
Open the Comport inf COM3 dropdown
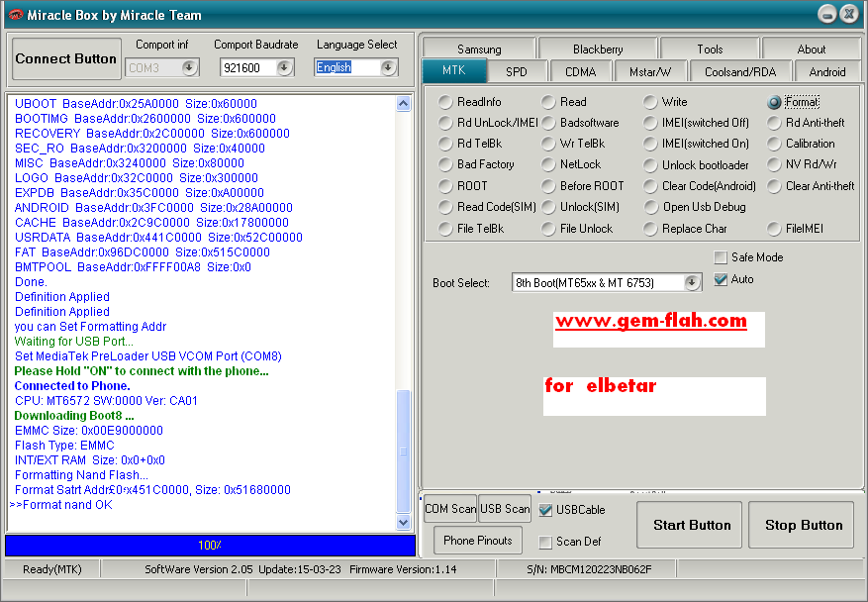pos(189,67)
